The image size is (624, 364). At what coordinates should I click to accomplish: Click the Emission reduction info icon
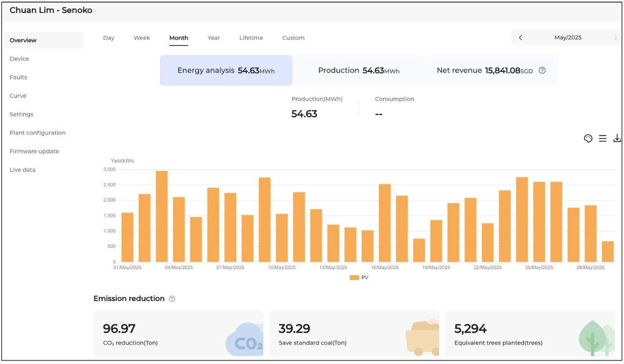172,298
